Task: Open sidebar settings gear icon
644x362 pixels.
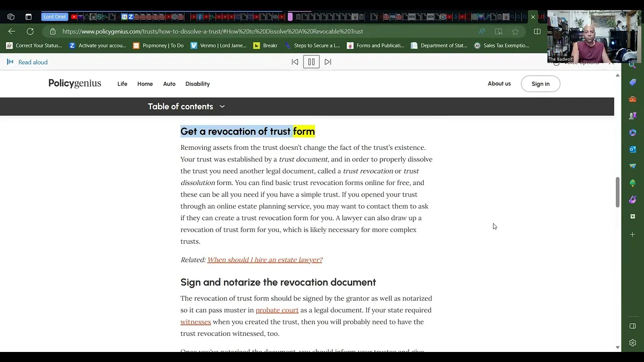Action: [x=632, y=343]
